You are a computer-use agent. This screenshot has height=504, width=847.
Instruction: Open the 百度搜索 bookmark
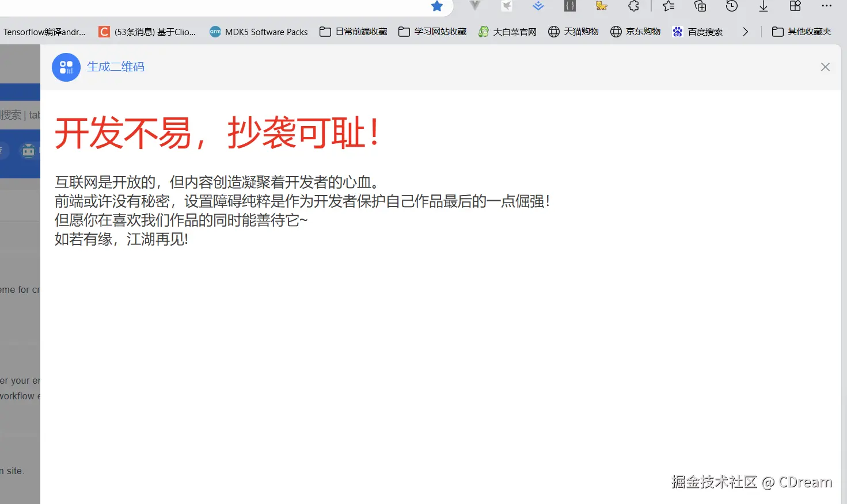(698, 32)
